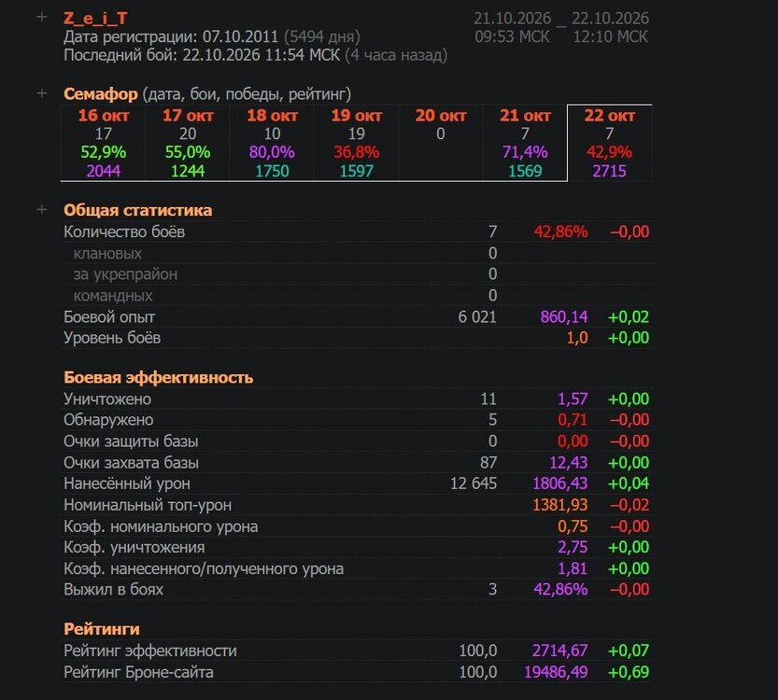
Task: Click the 42,9% win rate under 22 окт
Action: pyautogui.click(x=609, y=152)
